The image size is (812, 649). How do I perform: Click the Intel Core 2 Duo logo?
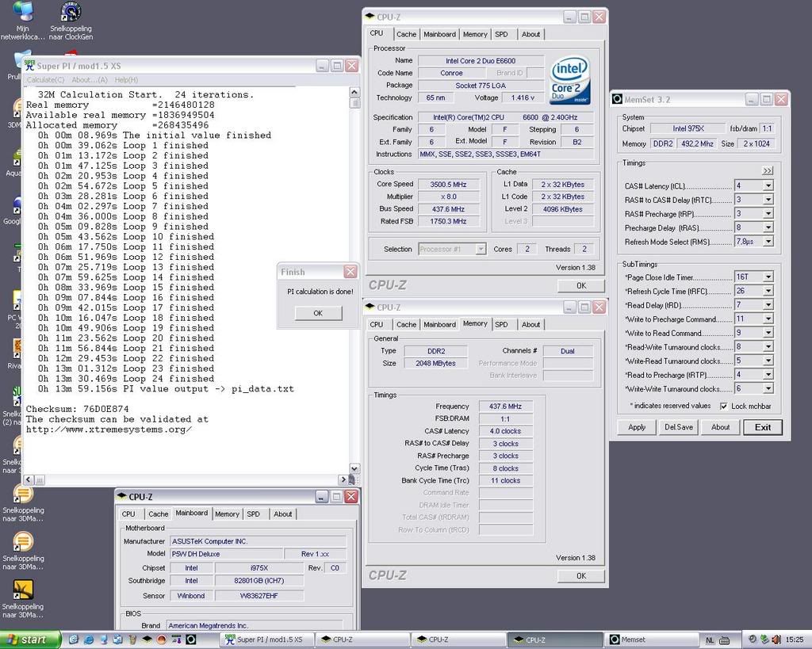click(569, 80)
